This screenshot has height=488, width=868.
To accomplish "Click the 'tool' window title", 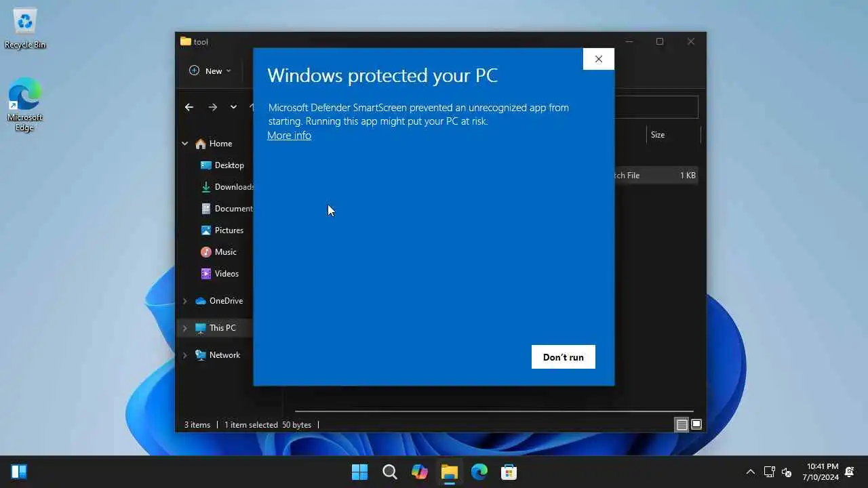I will pyautogui.click(x=201, y=42).
